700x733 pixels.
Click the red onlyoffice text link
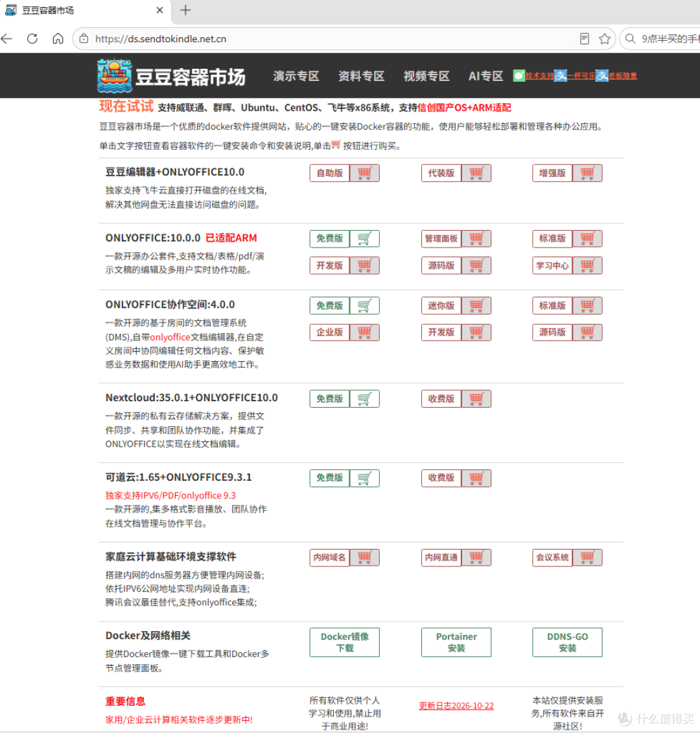(170, 337)
